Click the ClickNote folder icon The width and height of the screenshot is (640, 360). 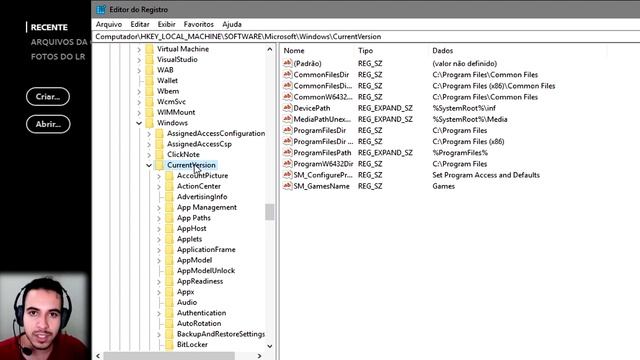click(160, 154)
